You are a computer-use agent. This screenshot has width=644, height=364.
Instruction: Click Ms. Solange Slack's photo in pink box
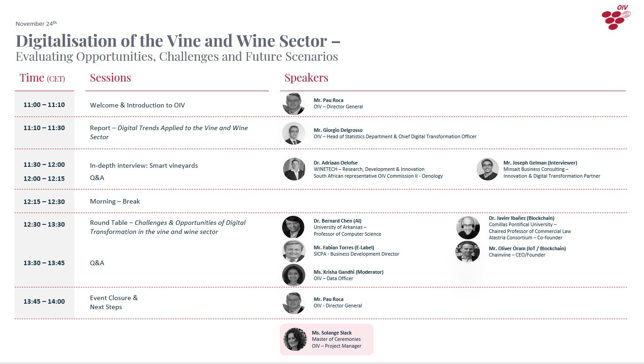(x=295, y=339)
